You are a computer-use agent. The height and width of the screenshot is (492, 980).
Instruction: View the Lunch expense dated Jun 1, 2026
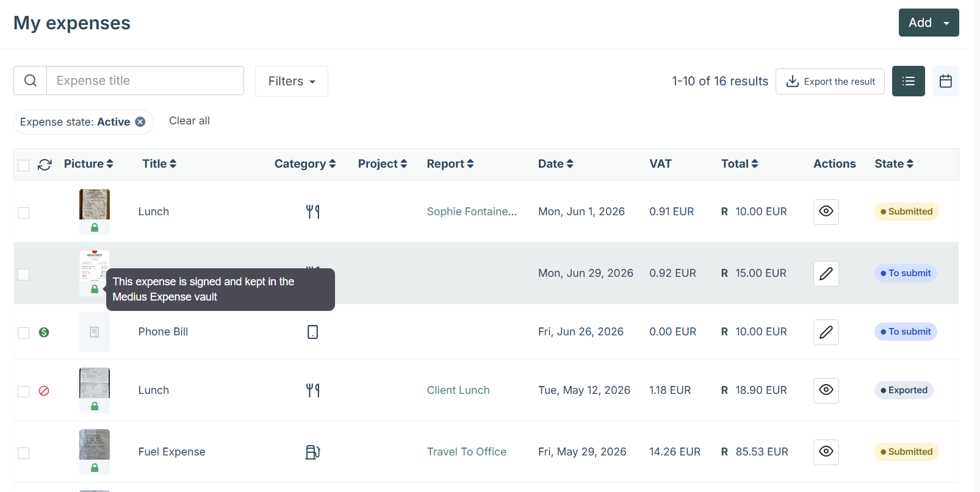826,212
